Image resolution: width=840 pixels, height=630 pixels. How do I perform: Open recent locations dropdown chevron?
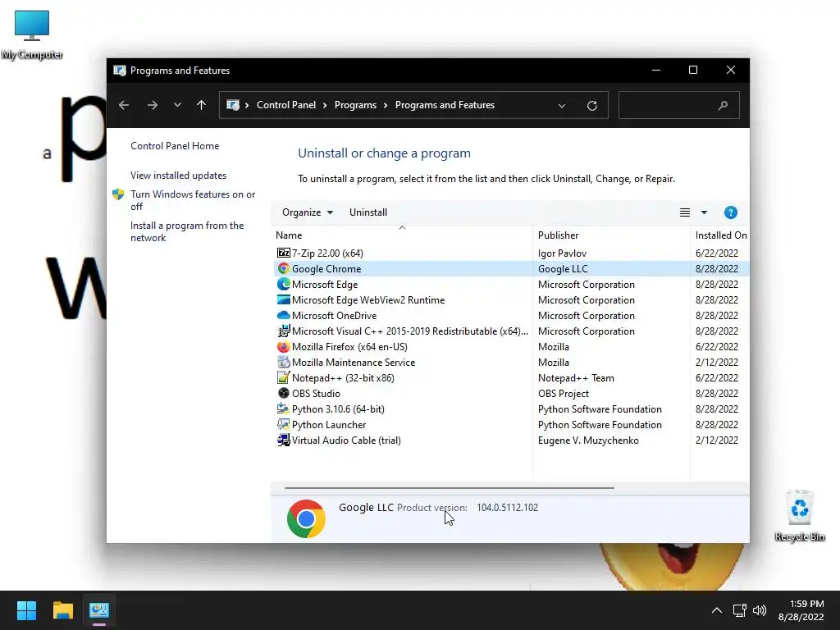point(177,105)
